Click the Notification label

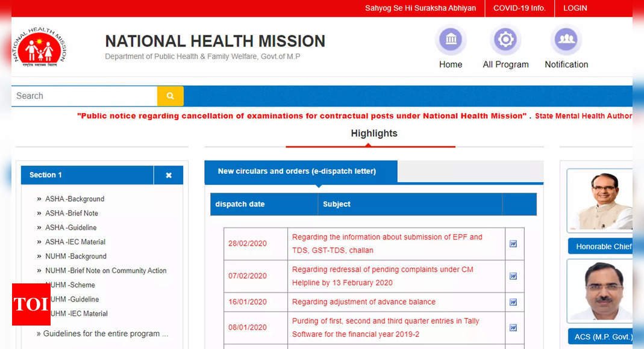click(566, 64)
